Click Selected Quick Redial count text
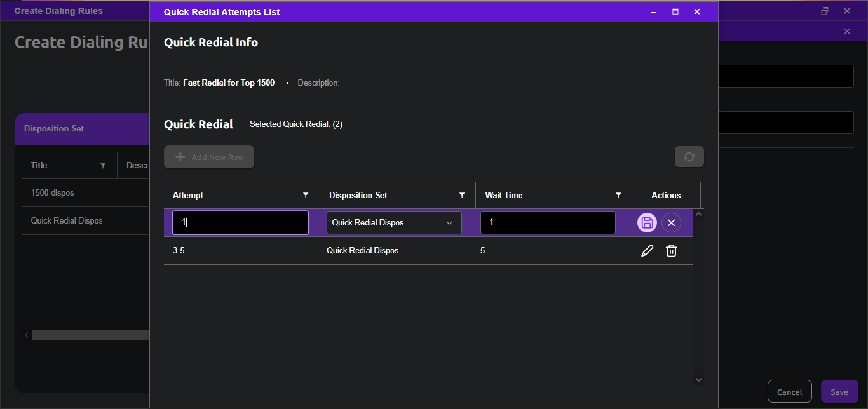Image resolution: width=868 pixels, height=409 pixels. [x=296, y=124]
